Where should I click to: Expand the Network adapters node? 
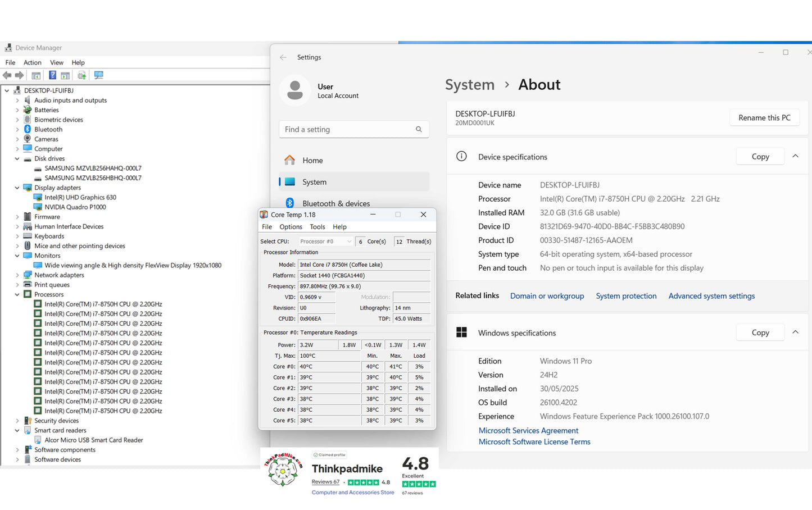(x=17, y=275)
